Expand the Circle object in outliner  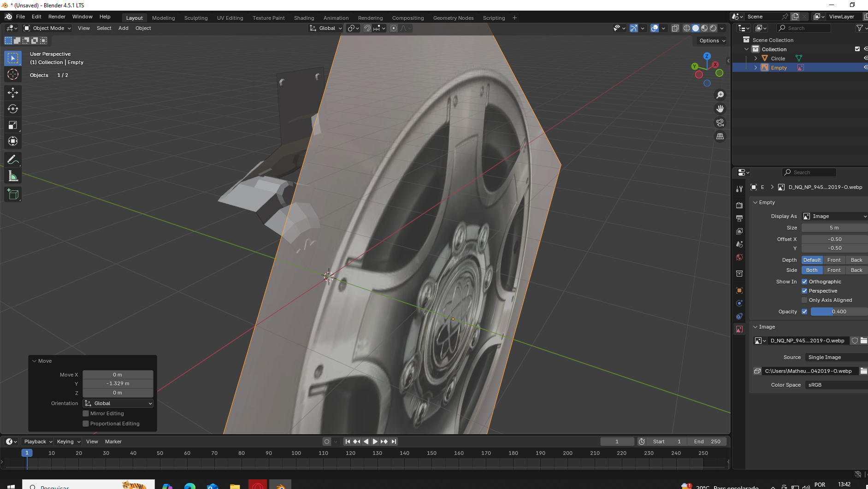(756, 59)
